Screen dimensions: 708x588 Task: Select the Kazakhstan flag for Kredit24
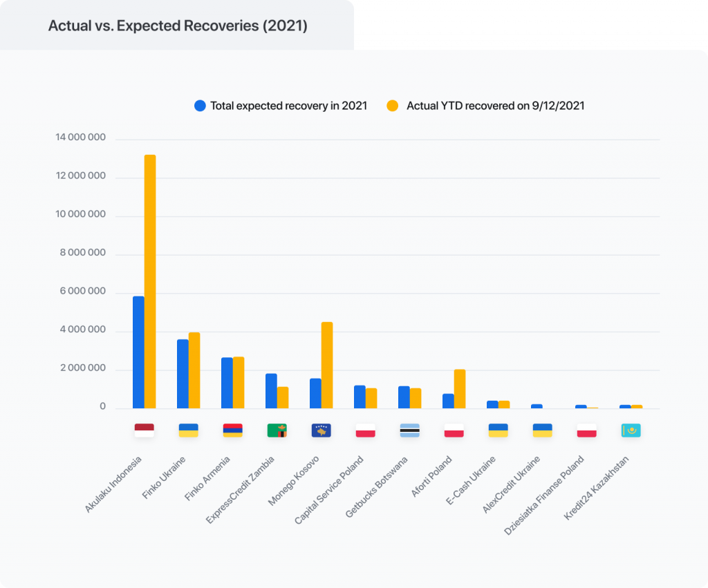631,430
